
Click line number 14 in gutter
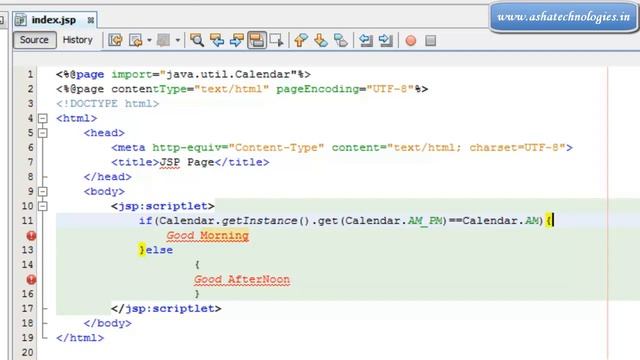(x=27, y=265)
